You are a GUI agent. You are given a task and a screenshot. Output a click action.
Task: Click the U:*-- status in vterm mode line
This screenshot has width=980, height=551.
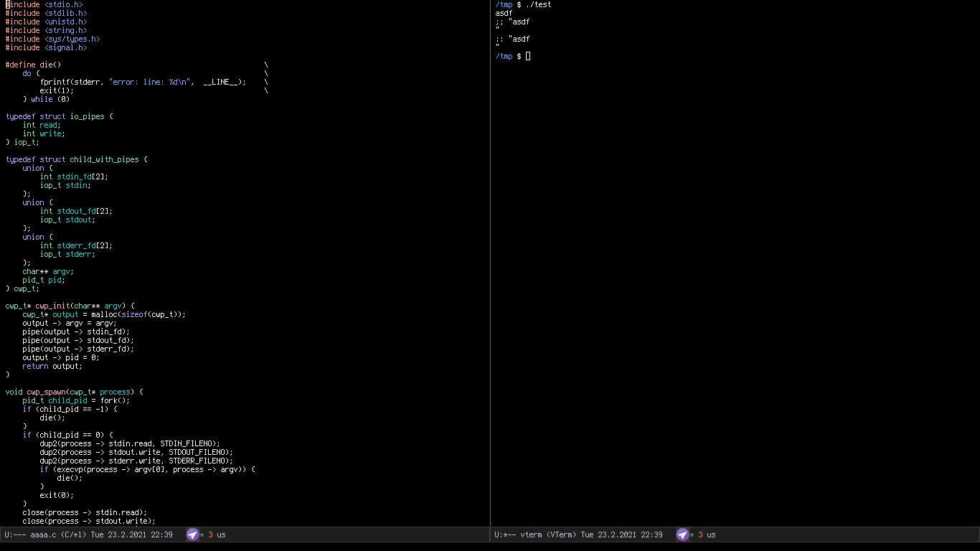tap(506, 535)
